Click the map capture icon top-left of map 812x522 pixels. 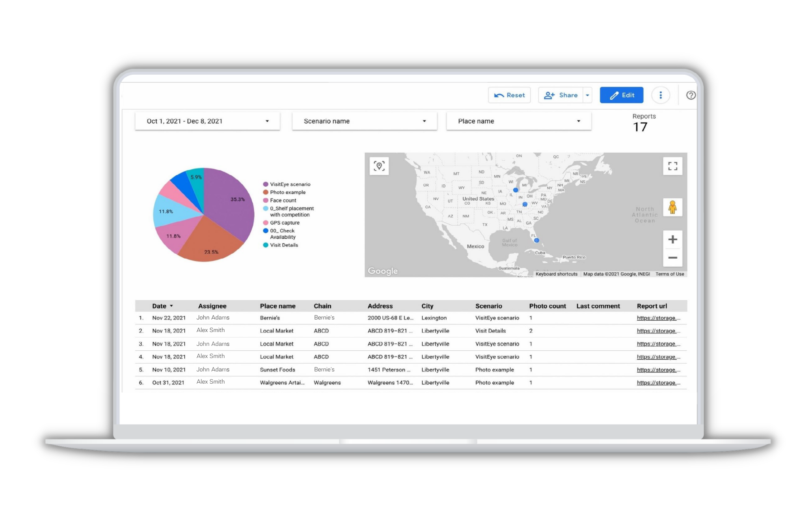[379, 166]
